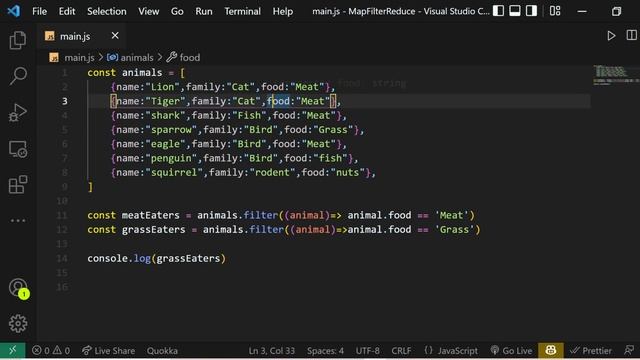Click Prettier formatter status item
The height and width of the screenshot is (360, 640).
(x=591, y=351)
